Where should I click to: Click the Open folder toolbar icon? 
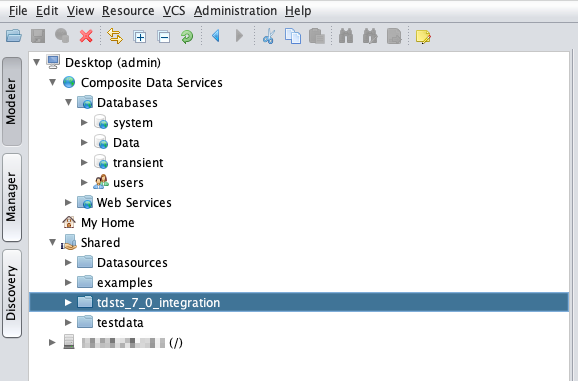tap(14, 36)
